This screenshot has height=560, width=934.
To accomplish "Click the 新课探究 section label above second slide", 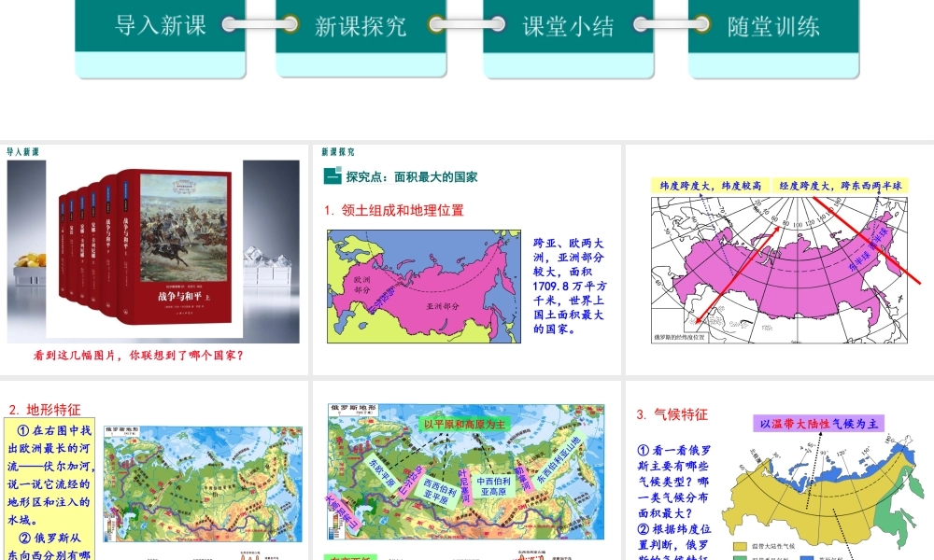I will [x=338, y=152].
